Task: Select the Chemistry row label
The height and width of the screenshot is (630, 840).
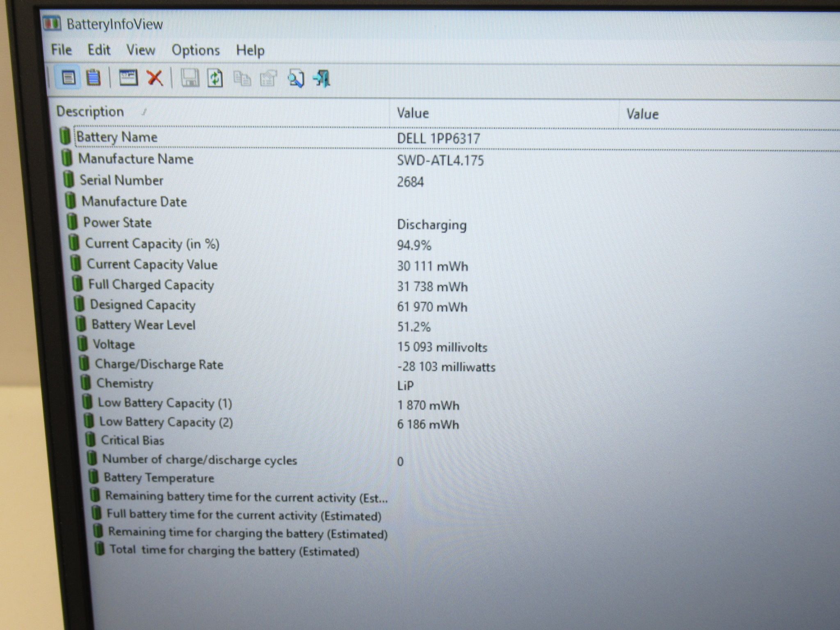Action: tap(125, 383)
